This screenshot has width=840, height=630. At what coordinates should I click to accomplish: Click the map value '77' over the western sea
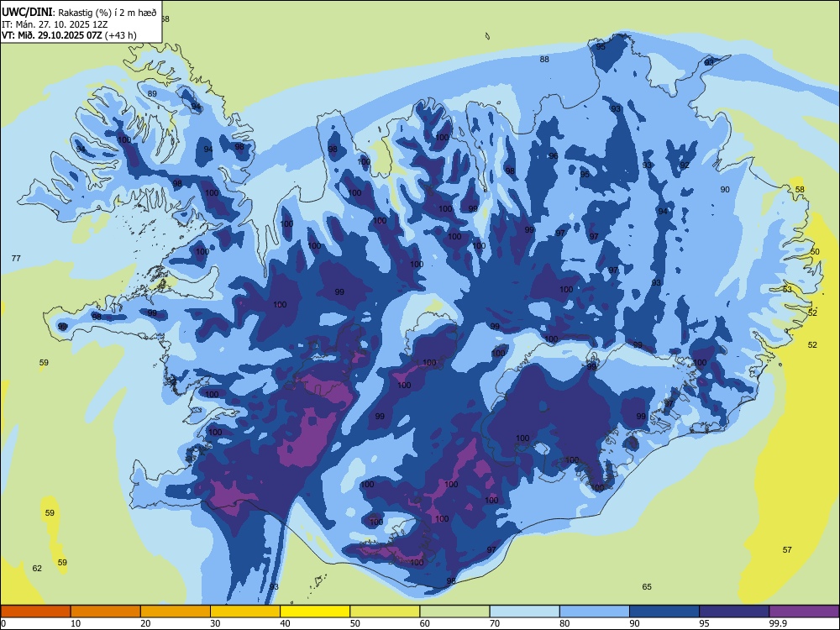16,258
